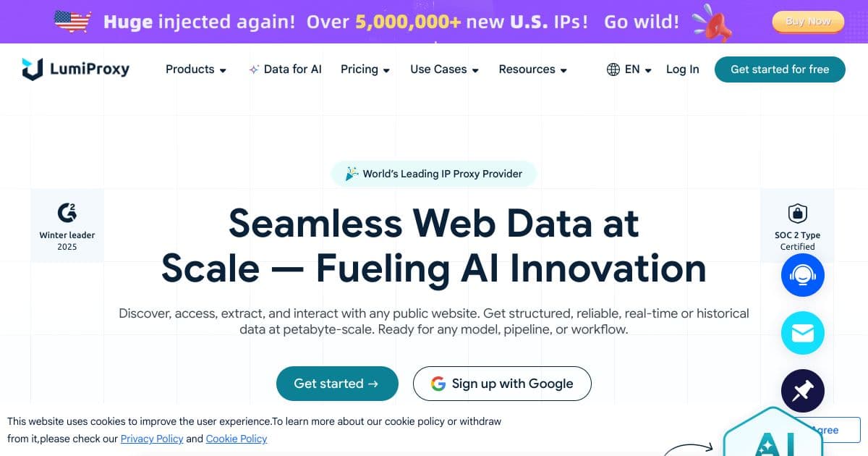868x456 pixels.
Task: Click the Log In link
Action: coord(683,69)
